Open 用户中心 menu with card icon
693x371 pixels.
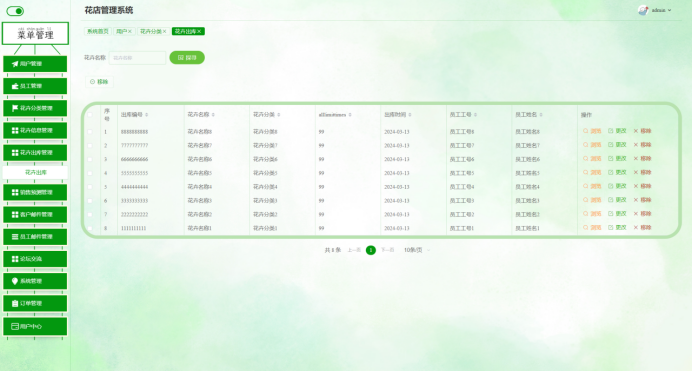pyautogui.click(x=35, y=326)
